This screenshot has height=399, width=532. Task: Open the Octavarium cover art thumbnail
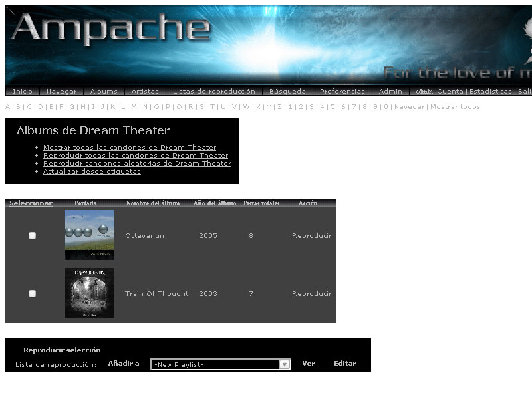tap(90, 235)
